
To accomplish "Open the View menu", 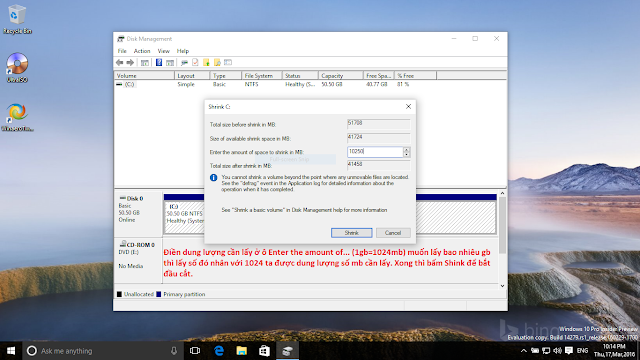I will coord(163,51).
